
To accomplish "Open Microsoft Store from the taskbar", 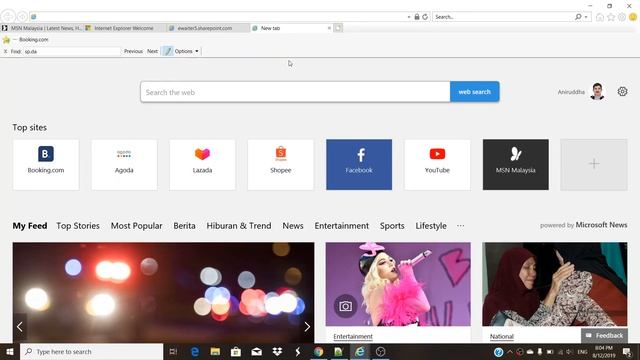I will click(x=236, y=351).
